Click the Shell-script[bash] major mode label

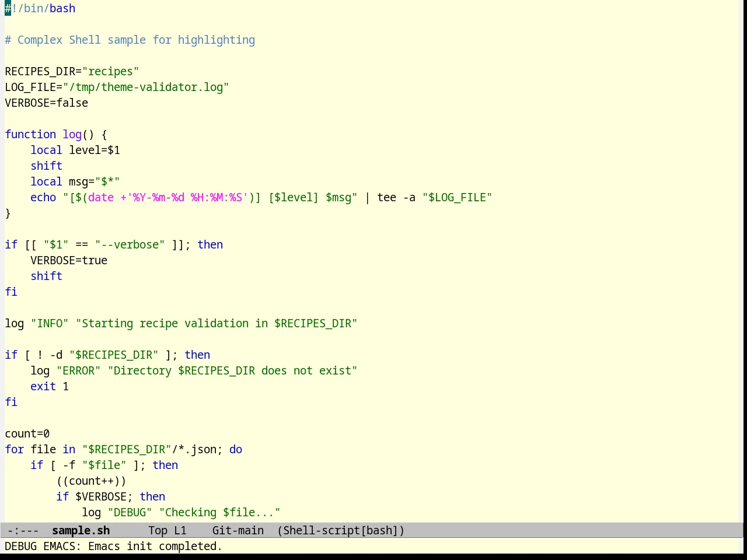coord(341,530)
